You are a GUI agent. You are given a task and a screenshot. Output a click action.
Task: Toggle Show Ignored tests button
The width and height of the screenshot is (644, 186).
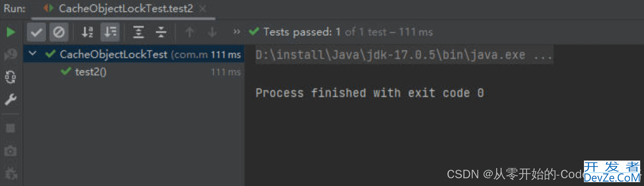(59, 32)
